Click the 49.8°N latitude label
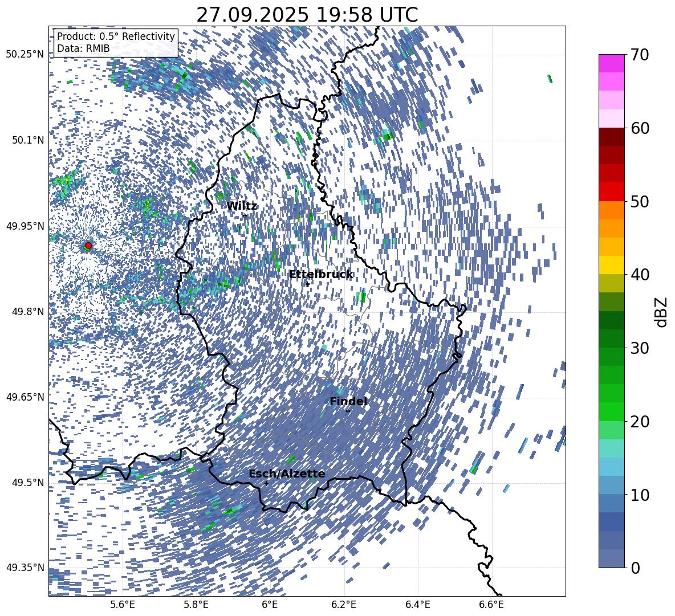Screen dimensions: 675x616 point(27,311)
